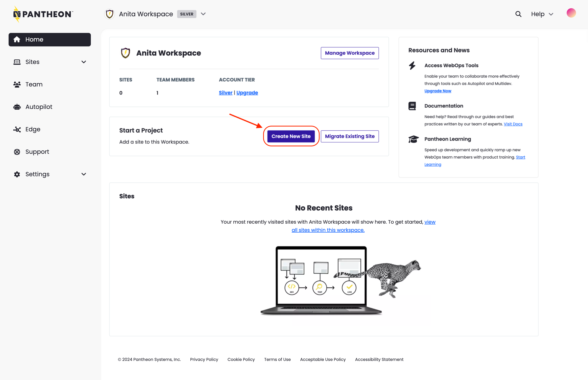Screen dimensions: 588x380
Task: Click the Create New Site button
Action: coord(291,136)
